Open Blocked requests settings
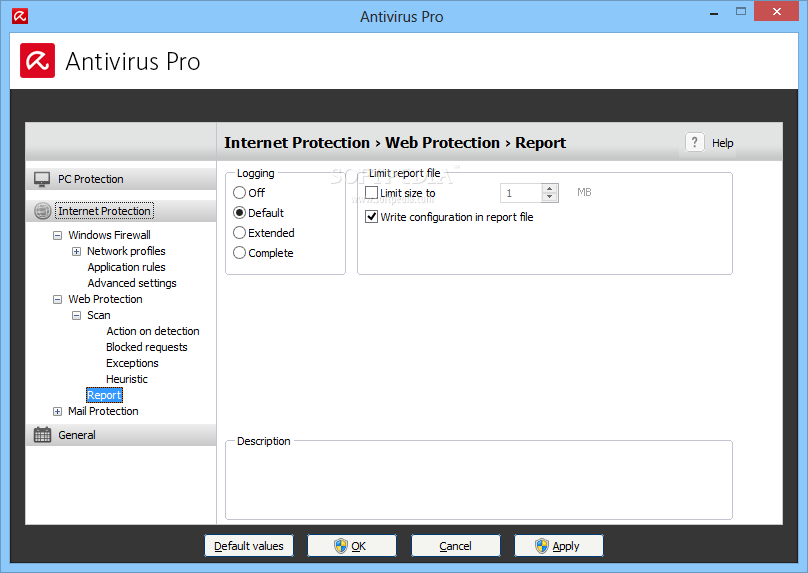 pyautogui.click(x=146, y=347)
